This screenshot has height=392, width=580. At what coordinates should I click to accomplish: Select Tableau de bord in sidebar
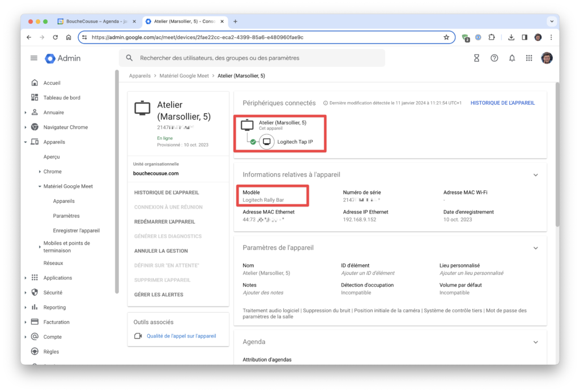(62, 98)
